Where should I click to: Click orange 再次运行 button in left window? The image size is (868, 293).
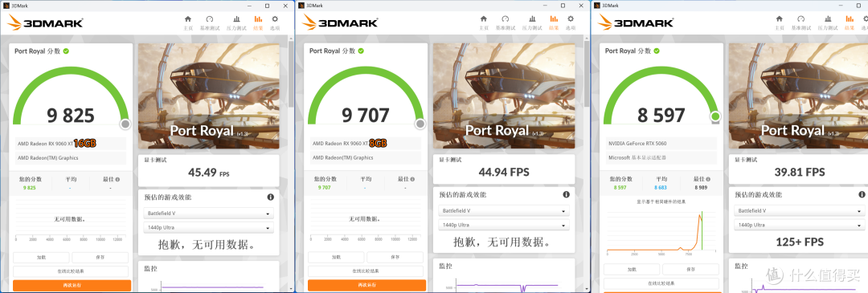click(72, 285)
